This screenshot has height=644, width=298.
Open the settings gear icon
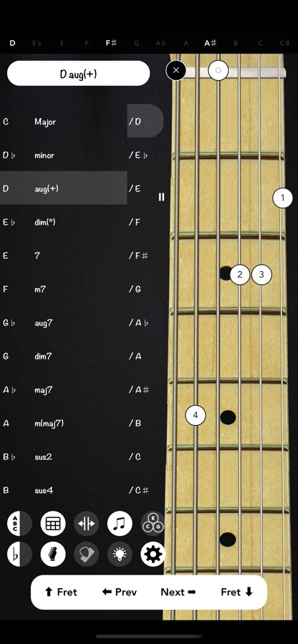pos(153,554)
